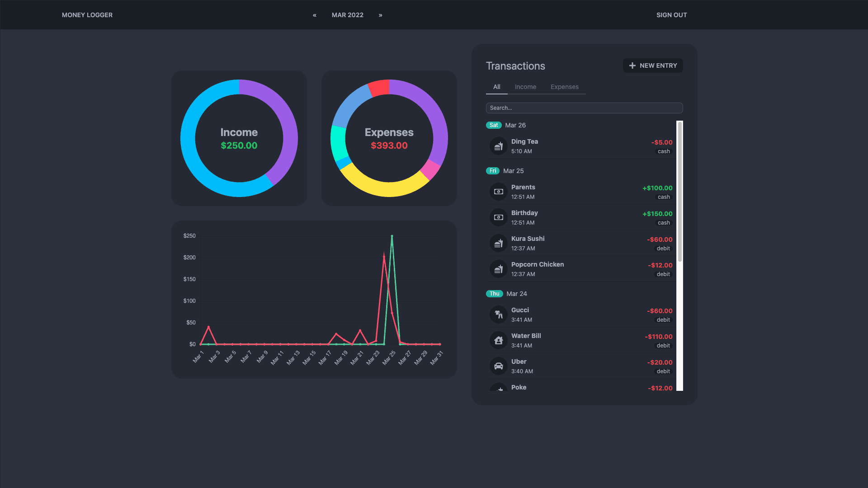The width and height of the screenshot is (868, 488).
Task: Click the shopping icon beside Gucci
Action: pos(498,314)
